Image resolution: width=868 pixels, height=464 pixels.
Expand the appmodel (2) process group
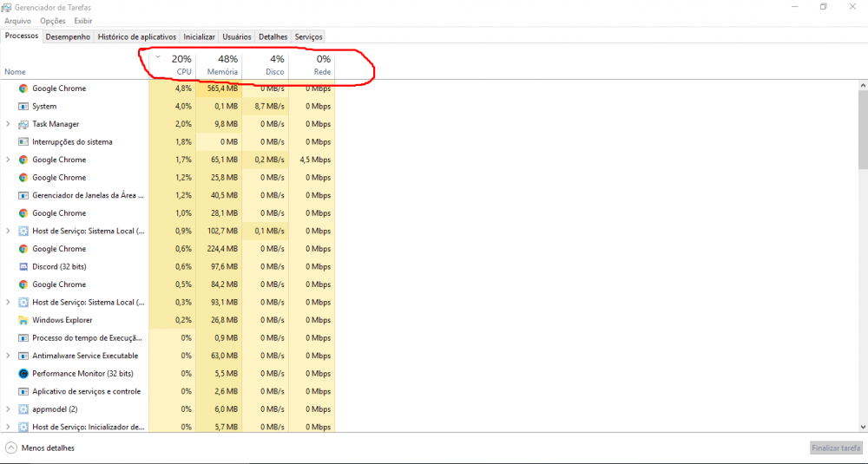(x=8, y=409)
